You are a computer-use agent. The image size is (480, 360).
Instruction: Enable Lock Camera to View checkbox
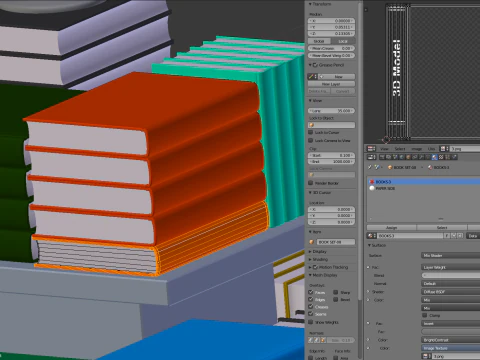pyautogui.click(x=311, y=140)
